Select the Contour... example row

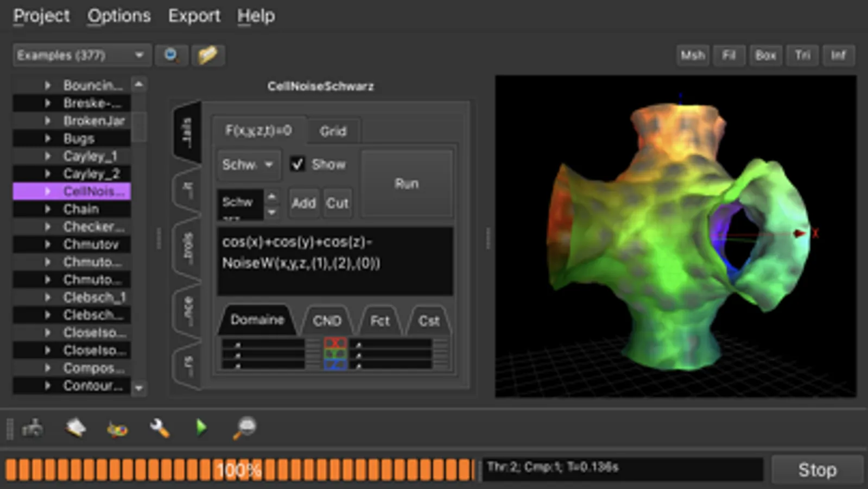pyautogui.click(x=72, y=385)
